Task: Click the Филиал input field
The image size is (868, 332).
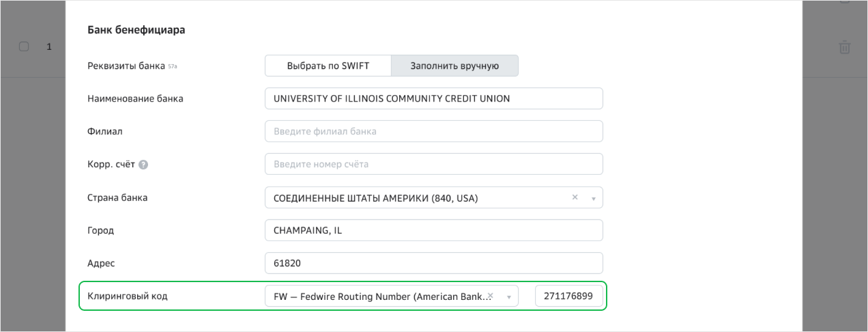Action: [433, 131]
